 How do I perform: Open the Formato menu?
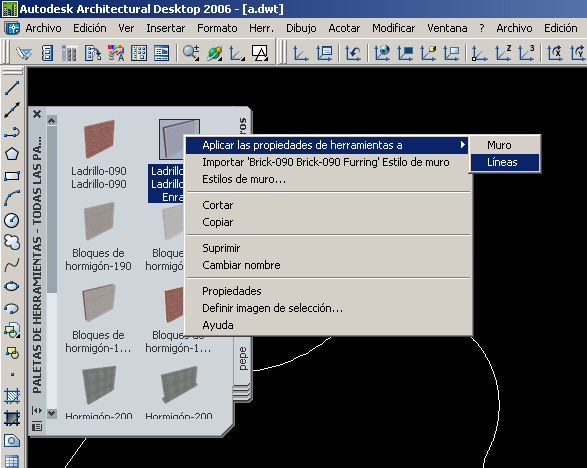pyautogui.click(x=217, y=28)
